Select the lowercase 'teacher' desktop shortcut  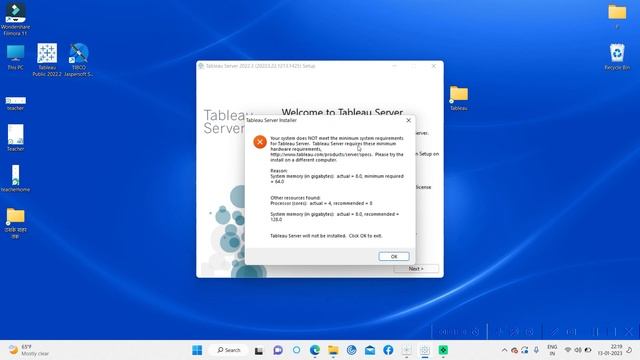[x=15, y=103]
